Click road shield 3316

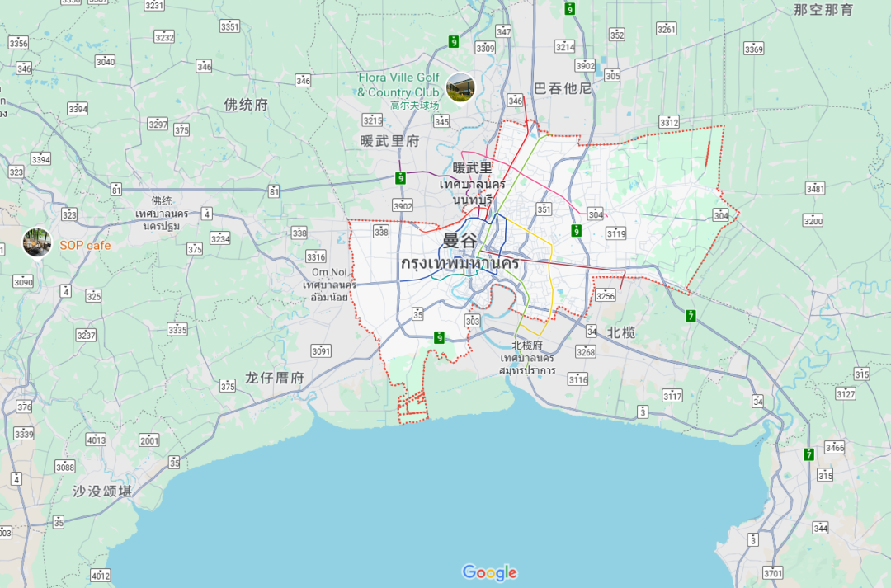click(x=316, y=256)
